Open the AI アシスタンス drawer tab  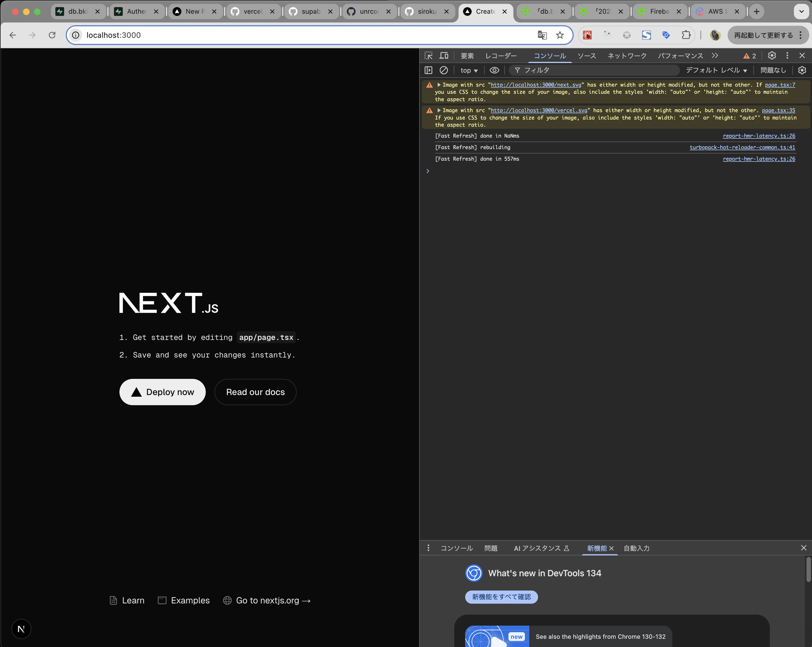click(x=542, y=548)
